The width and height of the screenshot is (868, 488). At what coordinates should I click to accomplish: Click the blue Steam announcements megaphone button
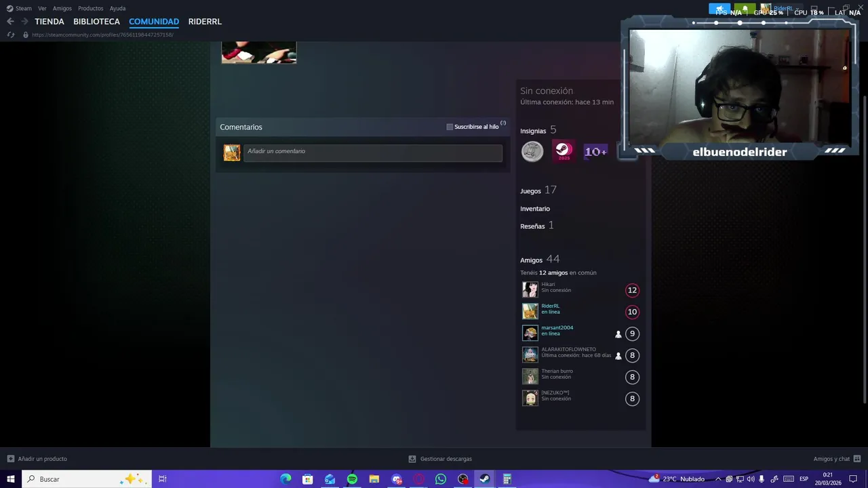pos(719,9)
